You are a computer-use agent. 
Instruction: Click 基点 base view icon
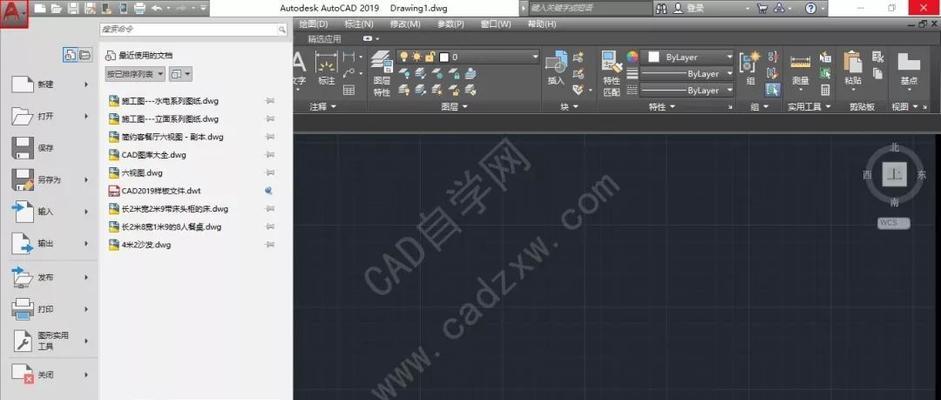click(x=909, y=68)
